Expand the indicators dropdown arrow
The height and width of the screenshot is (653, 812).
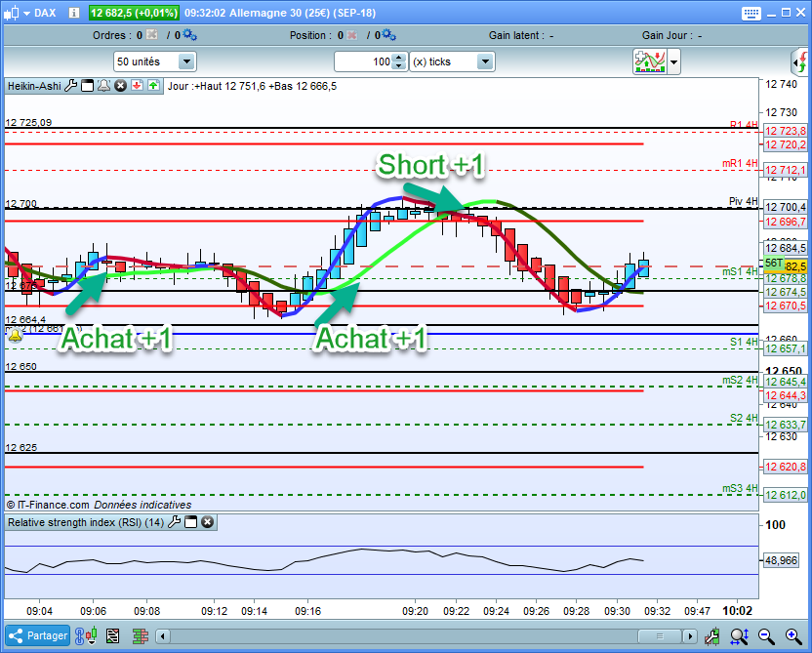coord(673,62)
